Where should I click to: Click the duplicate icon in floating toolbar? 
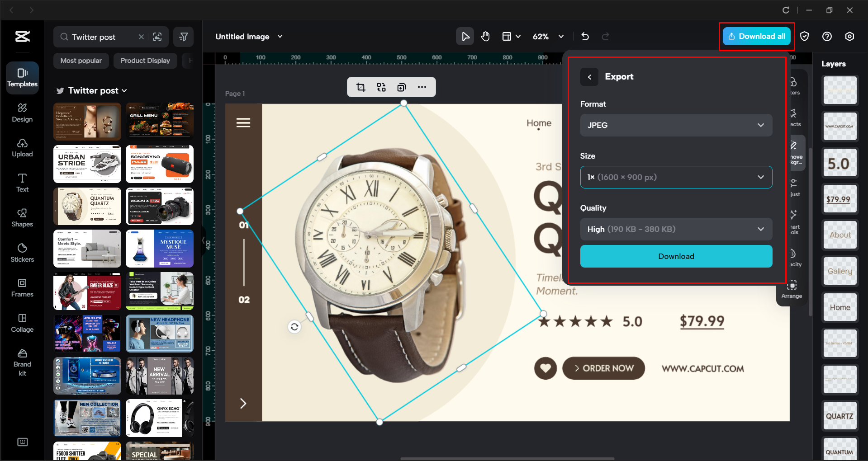[402, 87]
